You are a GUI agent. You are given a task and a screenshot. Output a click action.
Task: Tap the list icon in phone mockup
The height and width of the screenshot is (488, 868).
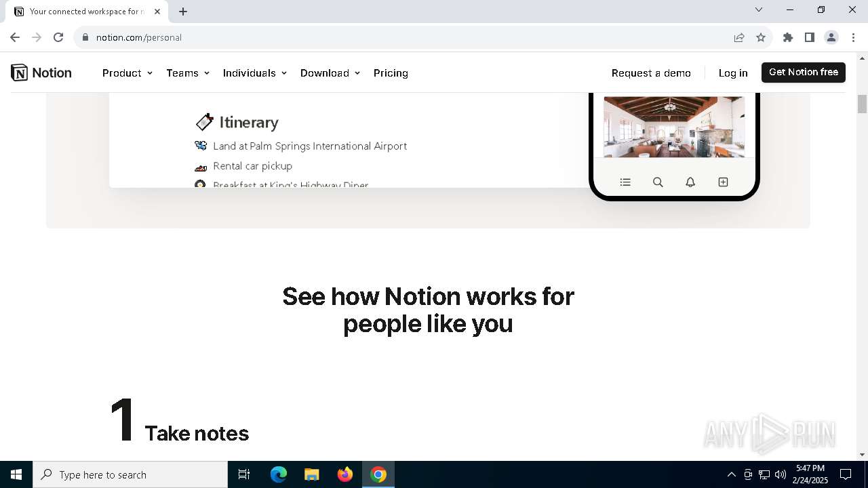pyautogui.click(x=625, y=182)
